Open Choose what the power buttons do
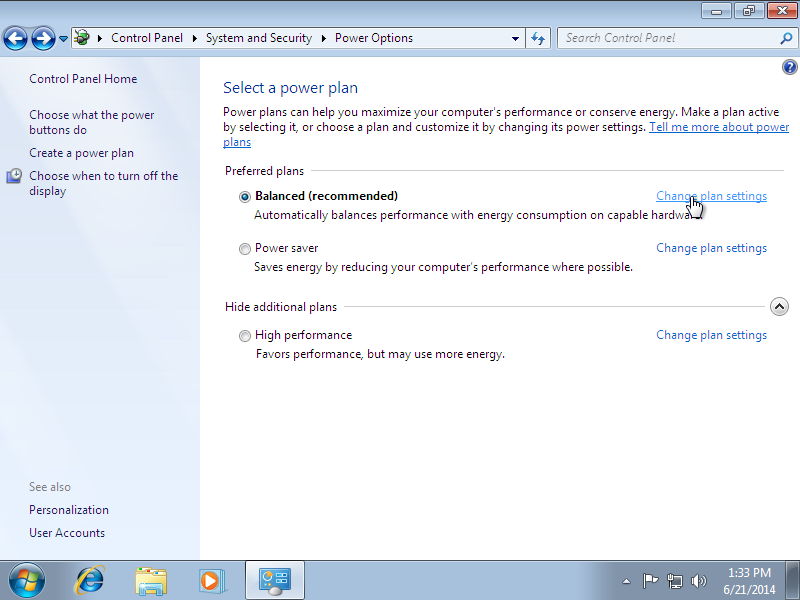The width and height of the screenshot is (800, 600). coord(92,122)
